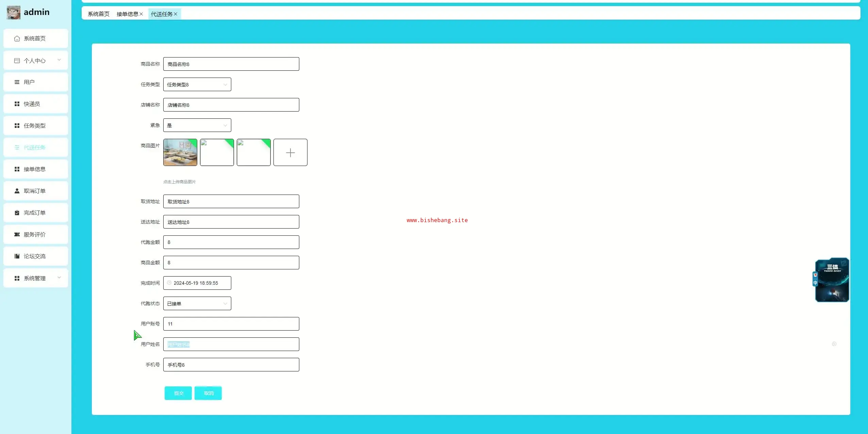The image size is (868, 434).
Task: Close the 代送任务 tab
Action: pyautogui.click(x=176, y=14)
